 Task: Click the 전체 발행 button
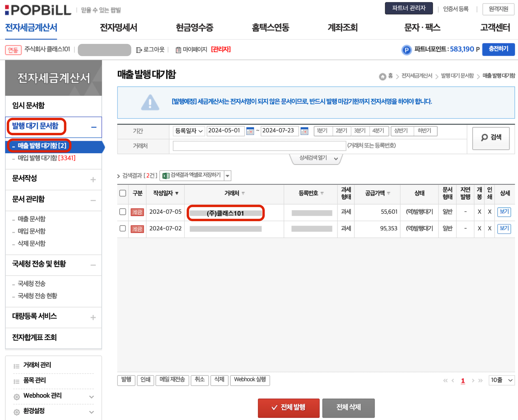coord(288,407)
